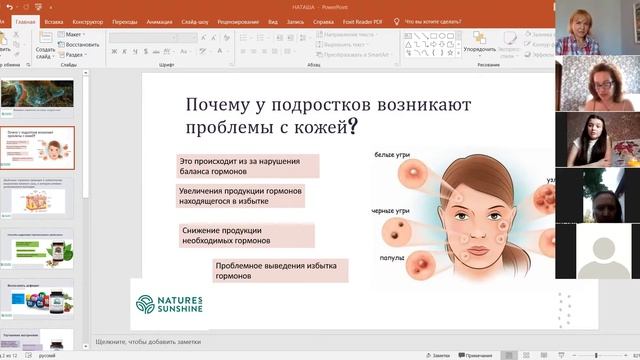The image size is (640, 360).
Task: Open the Вставка ribbon tab
Action: click(x=54, y=22)
